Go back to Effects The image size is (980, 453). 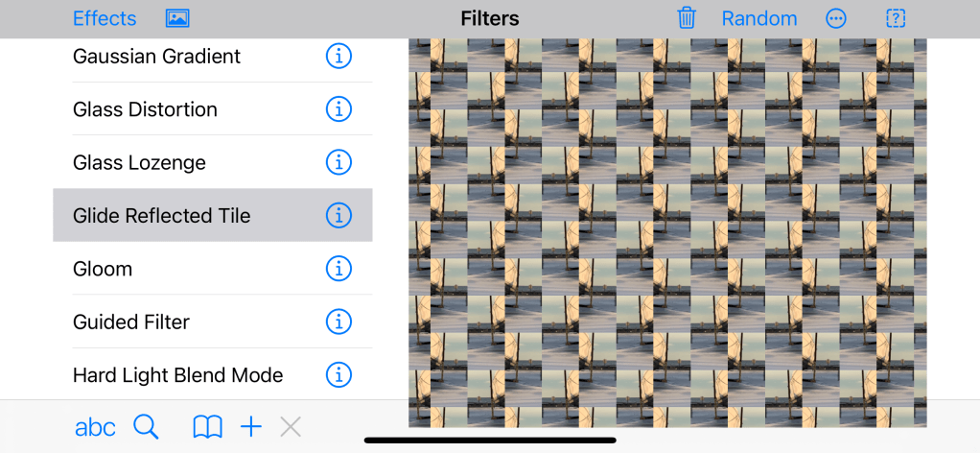click(105, 18)
